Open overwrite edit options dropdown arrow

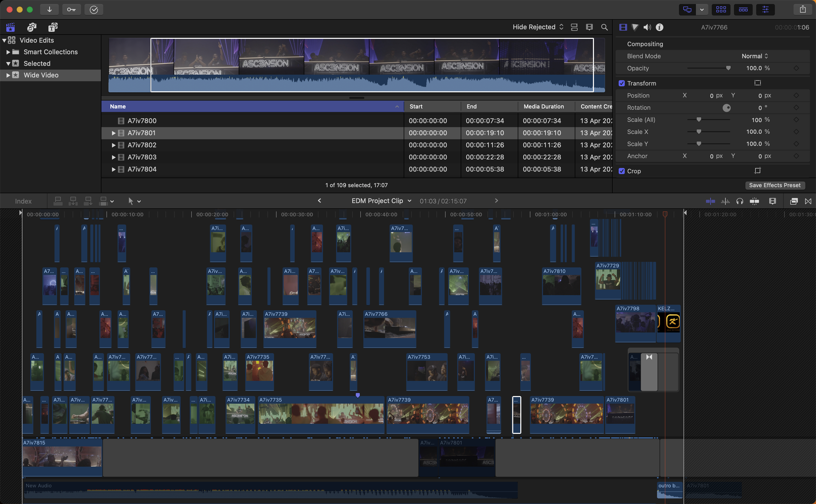112,201
